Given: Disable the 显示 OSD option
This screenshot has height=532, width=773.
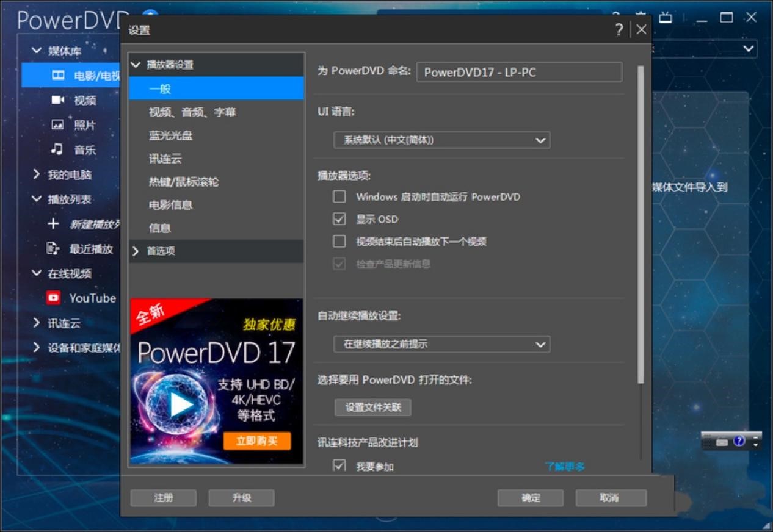Looking at the screenshot, I should [339, 218].
